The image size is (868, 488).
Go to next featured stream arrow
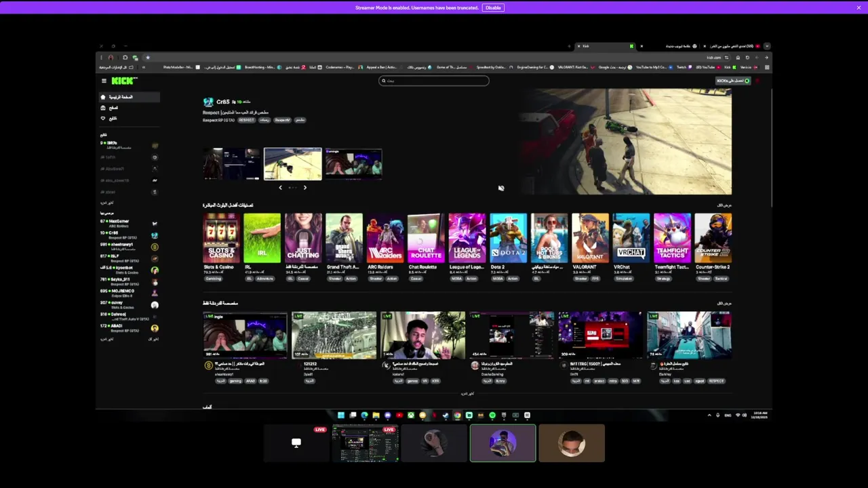305,188
